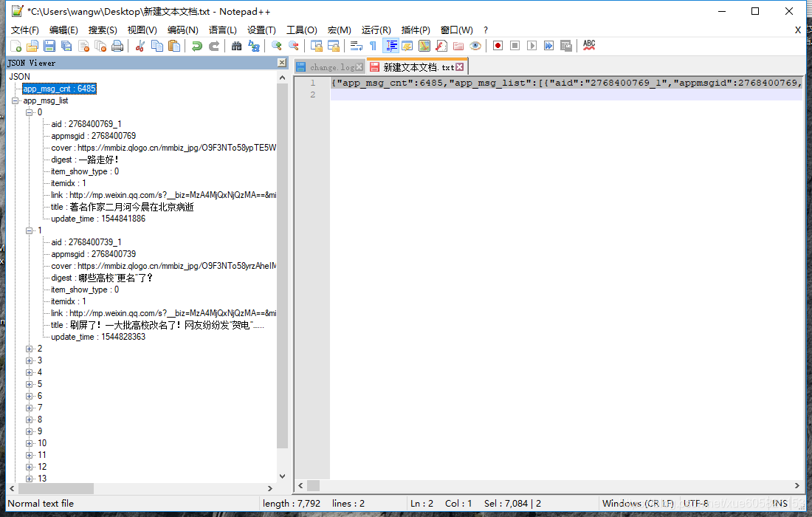Play back the recorded macro
812x517 pixels.
coord(531,46)
